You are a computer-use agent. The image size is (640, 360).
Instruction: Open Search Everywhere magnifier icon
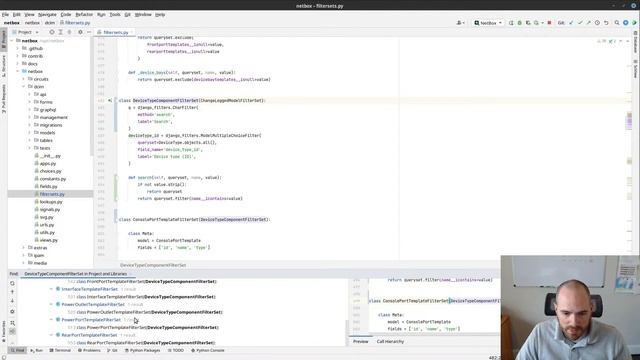tap(617, 23)
